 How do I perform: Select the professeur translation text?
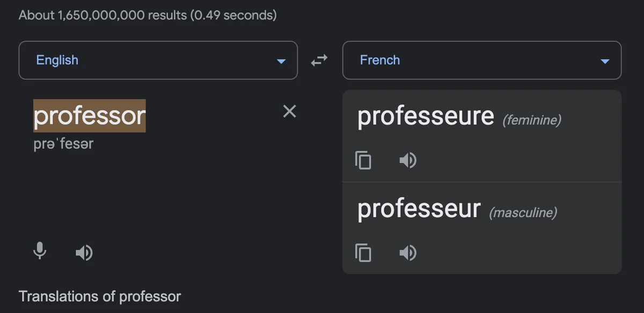[419, 209]
